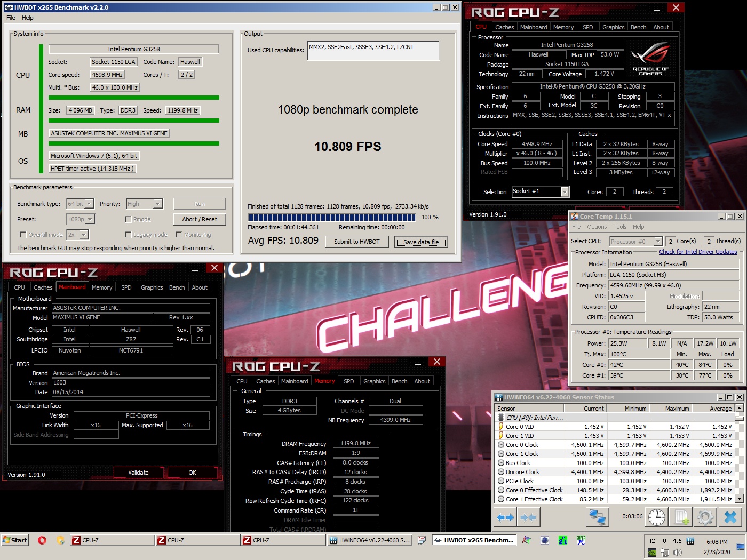
Task: Open HWiNFO remote network monitoring icon
Action: click(x=597, y=517)
